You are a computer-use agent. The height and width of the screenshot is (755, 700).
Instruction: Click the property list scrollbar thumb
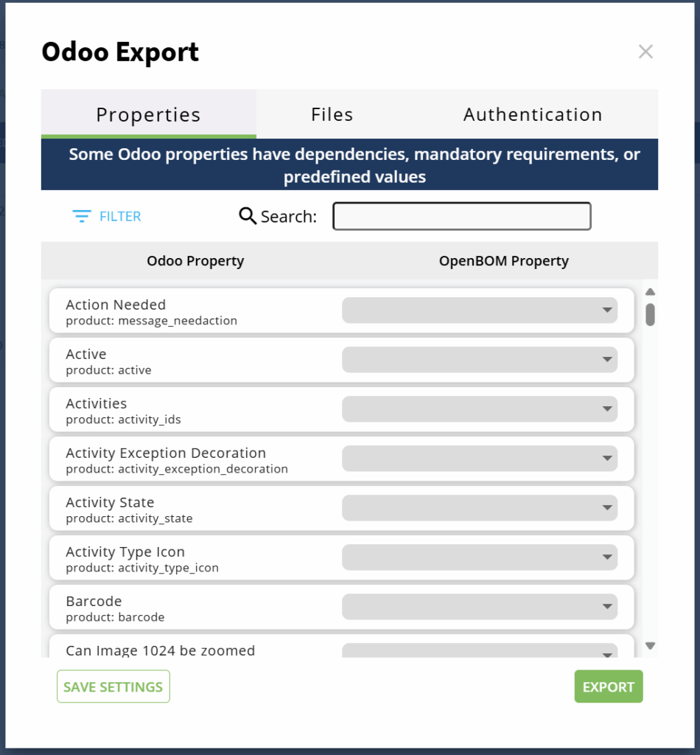pyautogui.click(x=650, y=314)
